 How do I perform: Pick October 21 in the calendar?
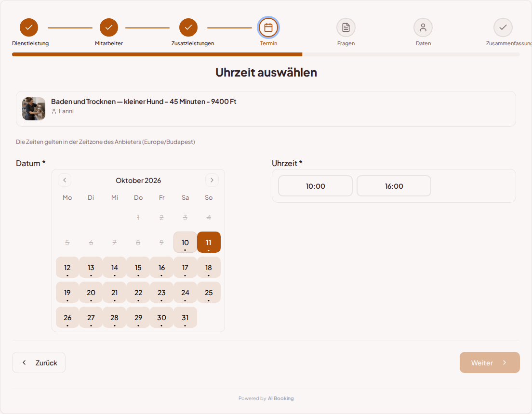(115, 292)
